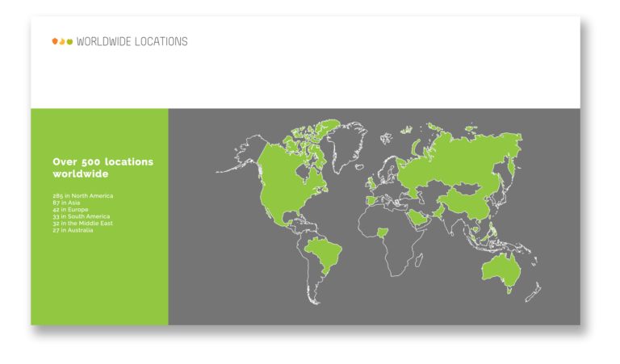Viewport: 620px width, 364px height.
Task: Click green-highlighted Spain on the map
Action: (371, 200)
